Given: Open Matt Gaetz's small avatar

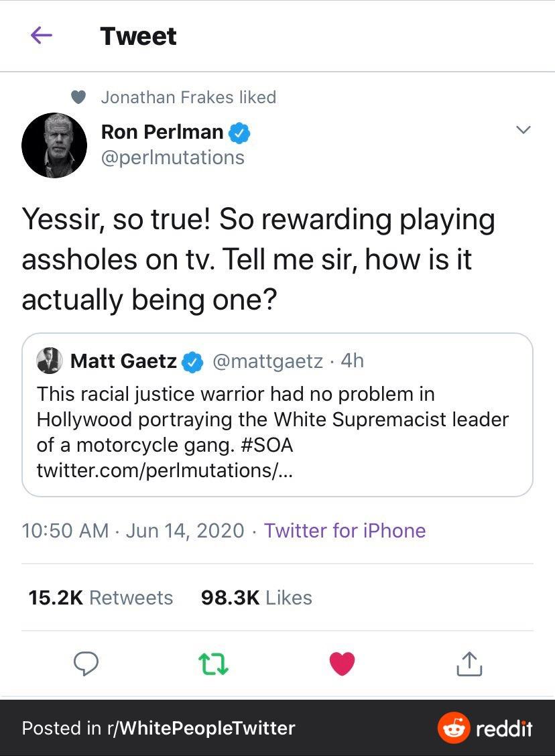Looking at the screenshot, I should [50, 361].
